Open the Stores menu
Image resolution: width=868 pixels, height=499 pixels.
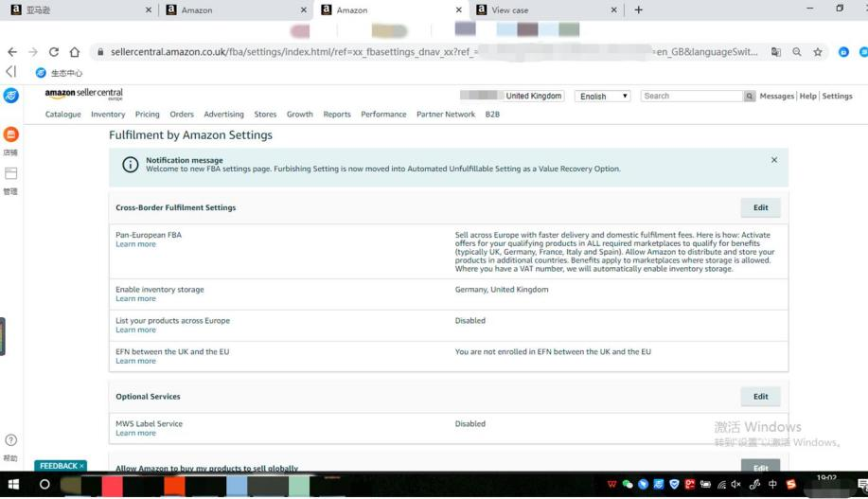pos(265,114)
